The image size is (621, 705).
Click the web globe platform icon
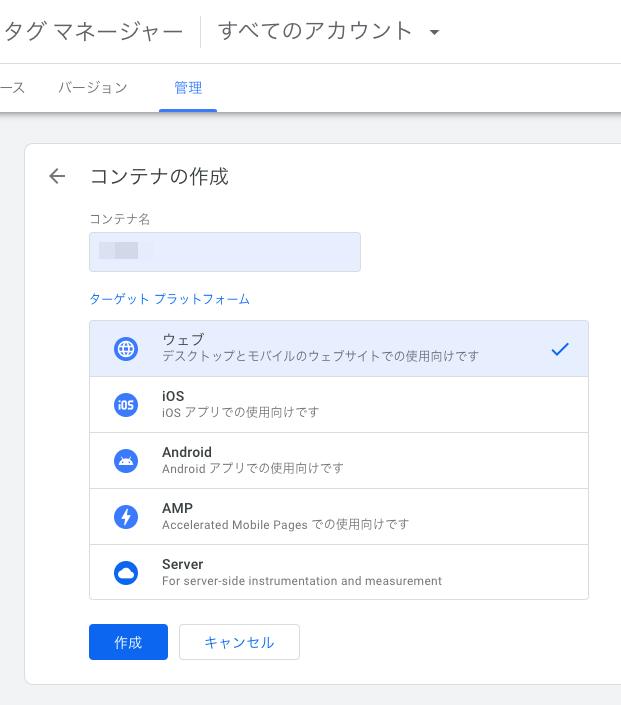point(126,348)
